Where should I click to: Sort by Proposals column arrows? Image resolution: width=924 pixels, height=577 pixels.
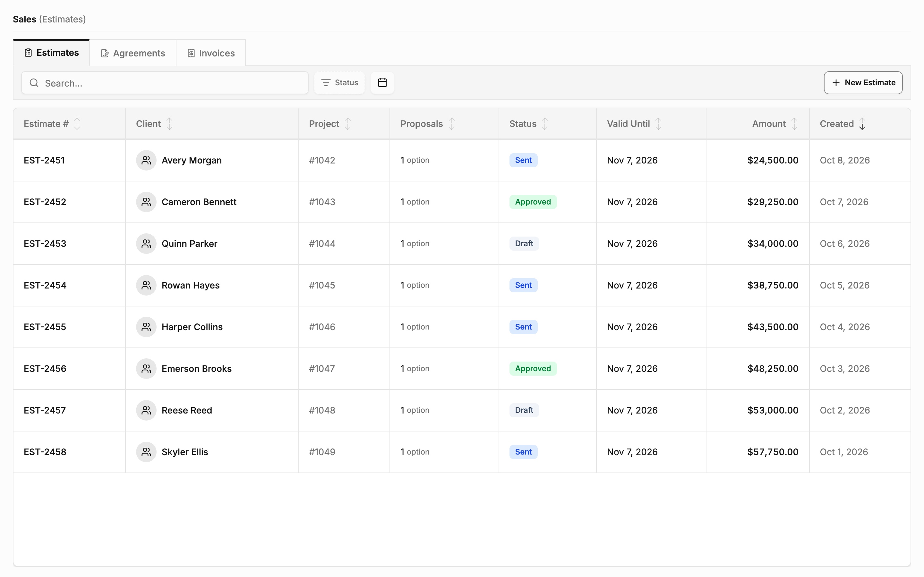452,124
